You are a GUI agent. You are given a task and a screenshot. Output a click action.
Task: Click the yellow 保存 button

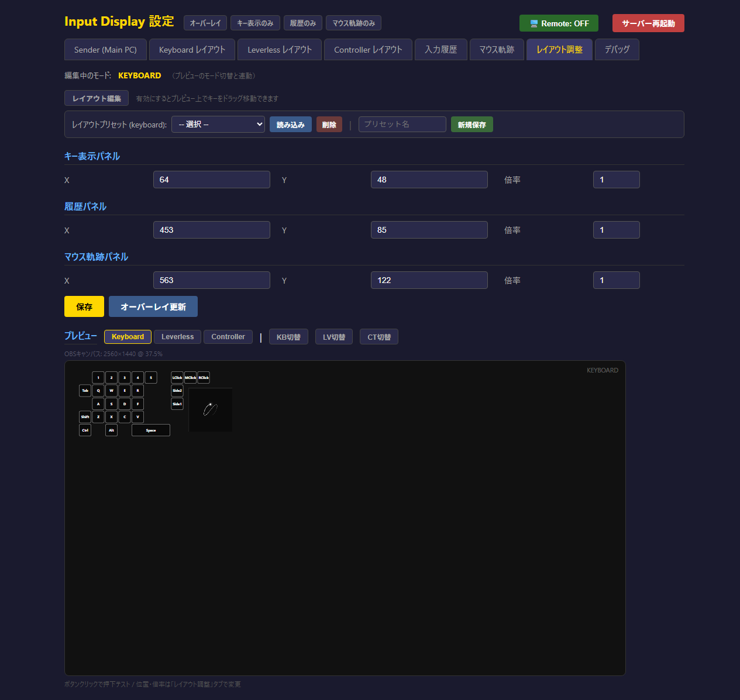(x=84, y=306)
